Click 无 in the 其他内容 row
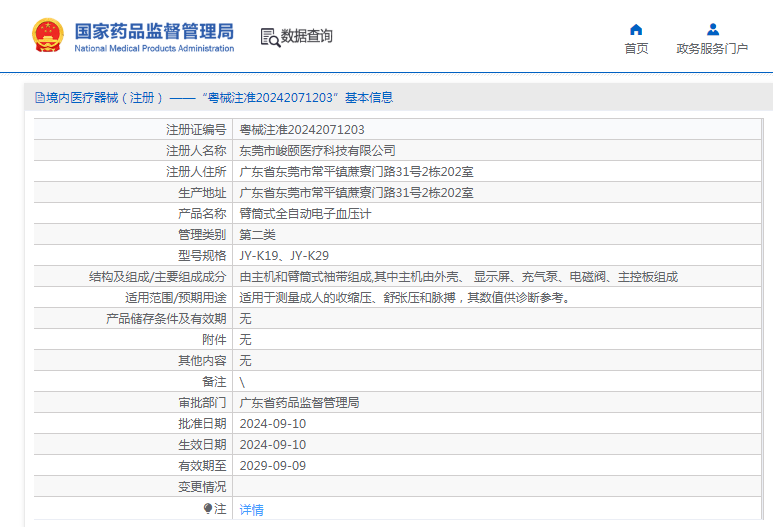Image resolution: width=773 pixels, height=527 pixels. point(245,361)
